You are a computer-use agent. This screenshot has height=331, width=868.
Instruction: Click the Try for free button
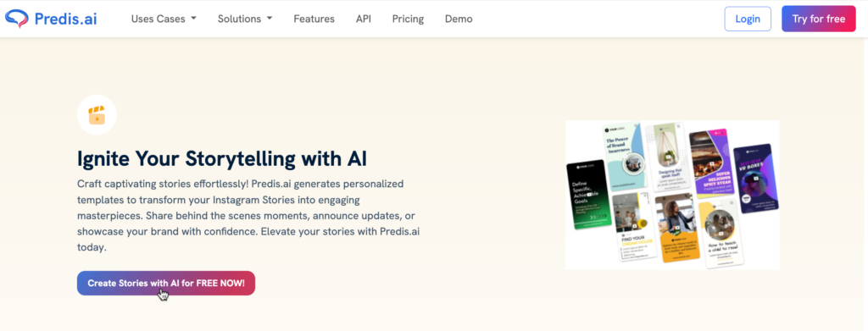818,19
